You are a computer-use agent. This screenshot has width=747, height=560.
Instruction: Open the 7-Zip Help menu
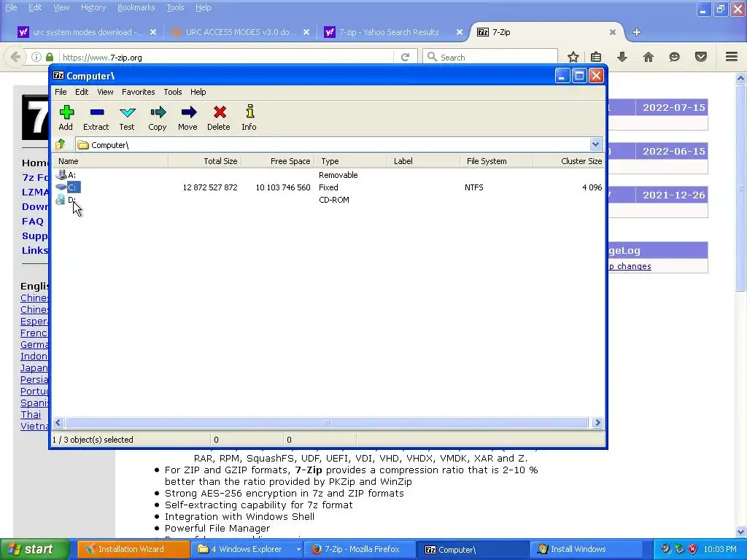point(198,92)
